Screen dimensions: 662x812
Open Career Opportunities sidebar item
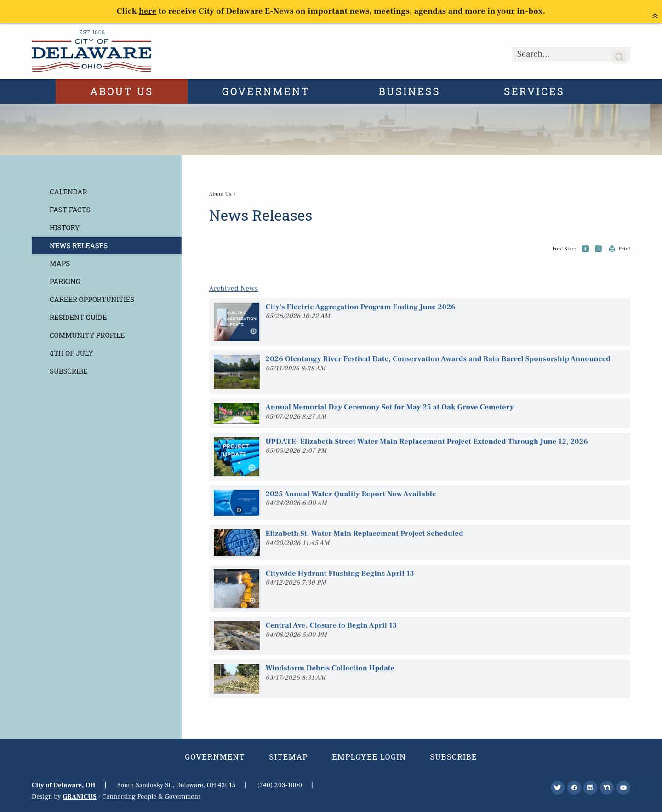(92, 300)
